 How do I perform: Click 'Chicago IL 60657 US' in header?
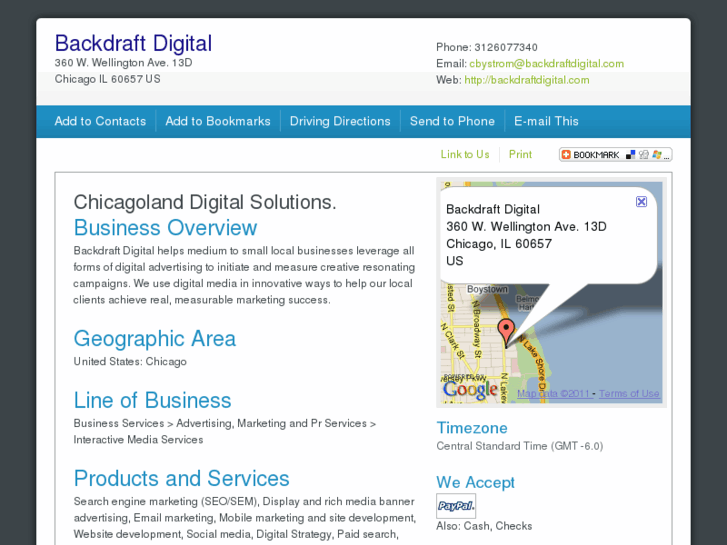pyautogui.click(x=108, y=79)
